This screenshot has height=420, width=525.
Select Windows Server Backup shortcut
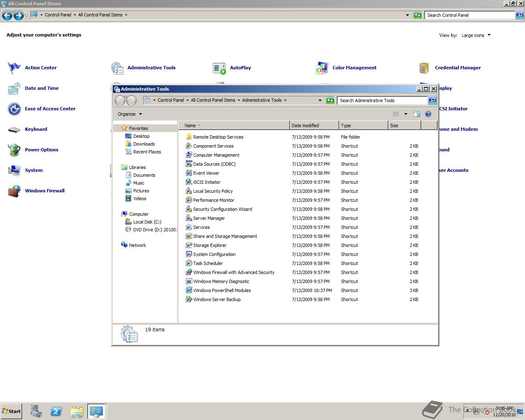(x=213, y=299)
